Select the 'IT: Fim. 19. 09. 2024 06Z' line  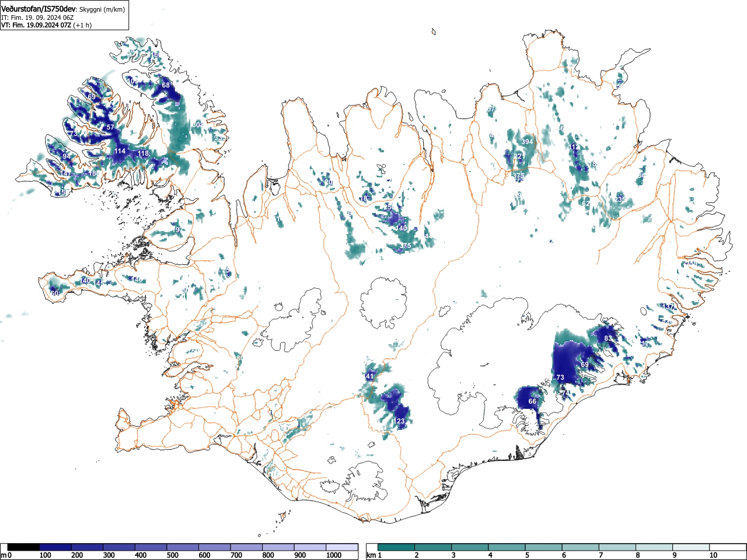[37, 17]
